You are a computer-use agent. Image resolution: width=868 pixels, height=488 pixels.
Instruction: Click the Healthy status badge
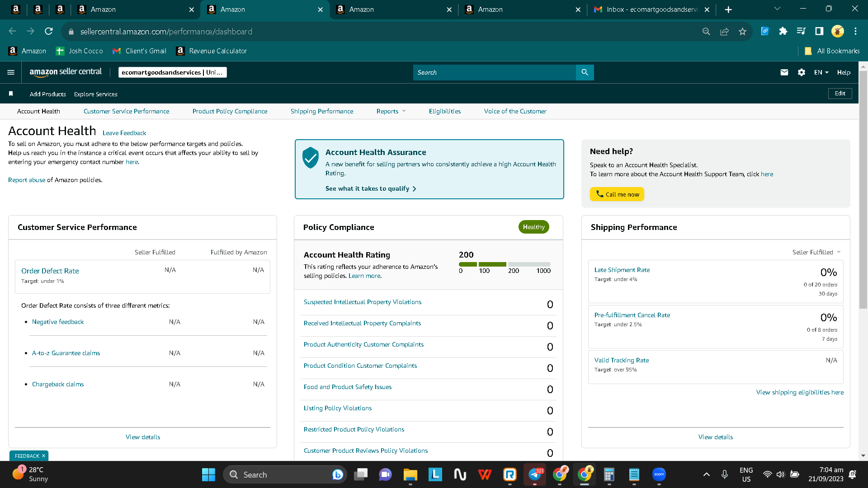tap(533, 227)
